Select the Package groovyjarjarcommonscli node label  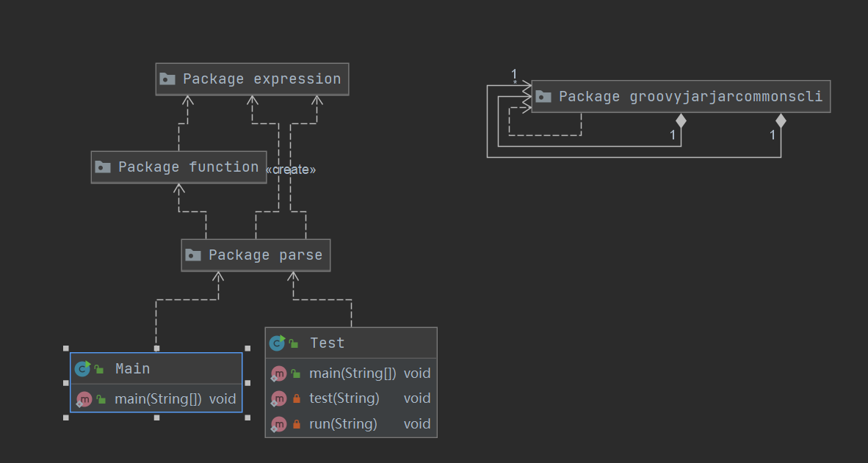tap(690, 96)
